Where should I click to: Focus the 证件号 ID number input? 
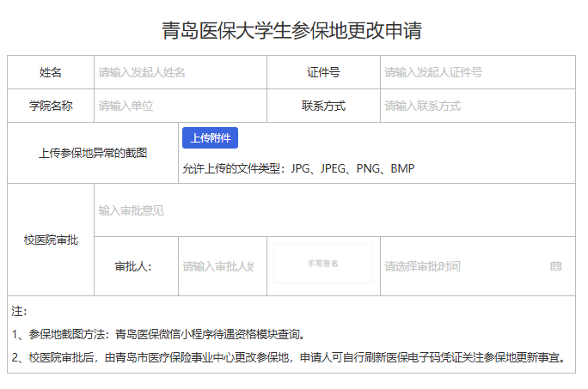pyautogui.click(x=475, y=72)
